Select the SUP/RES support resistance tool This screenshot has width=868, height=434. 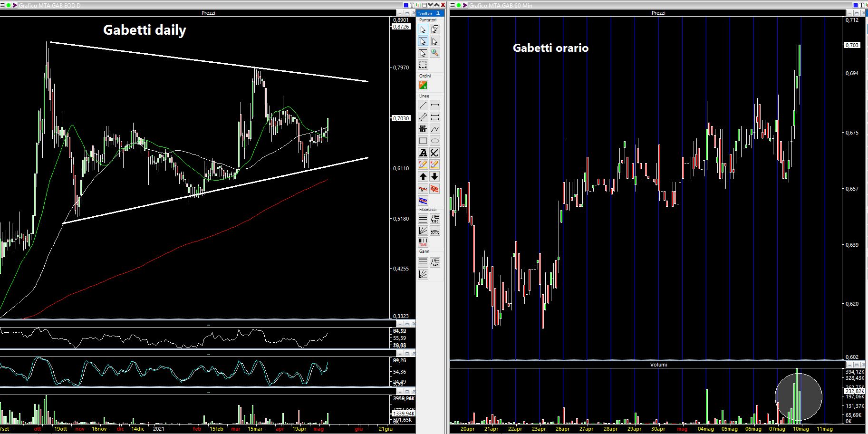click(x=423, y=129)
